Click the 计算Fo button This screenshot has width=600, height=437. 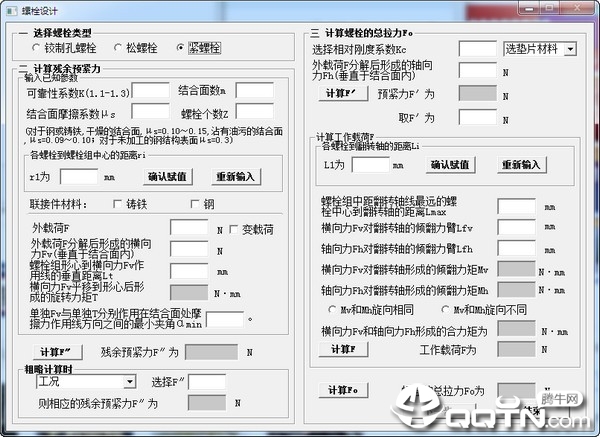[x=343, y=390]
